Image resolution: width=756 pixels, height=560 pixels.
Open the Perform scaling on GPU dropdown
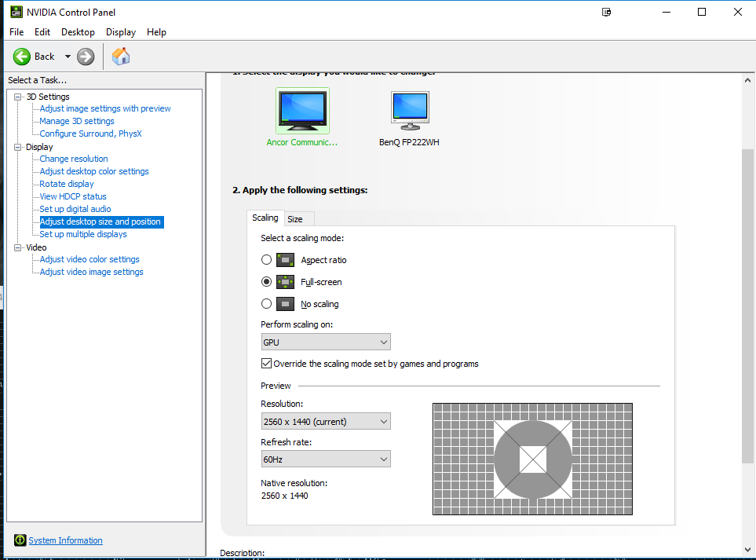click(326, 342)
